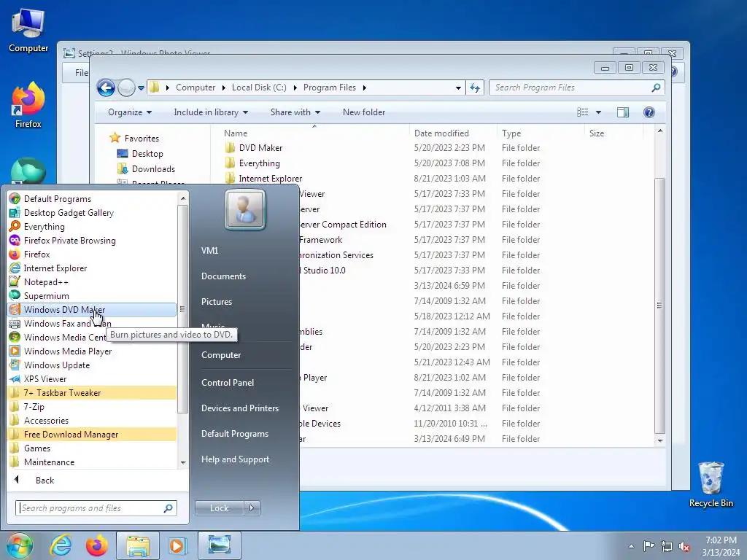Open the recent locations dropdown arrow
Image resolution: width=747 pixels, height=560 pixels.
click(141, 88)
